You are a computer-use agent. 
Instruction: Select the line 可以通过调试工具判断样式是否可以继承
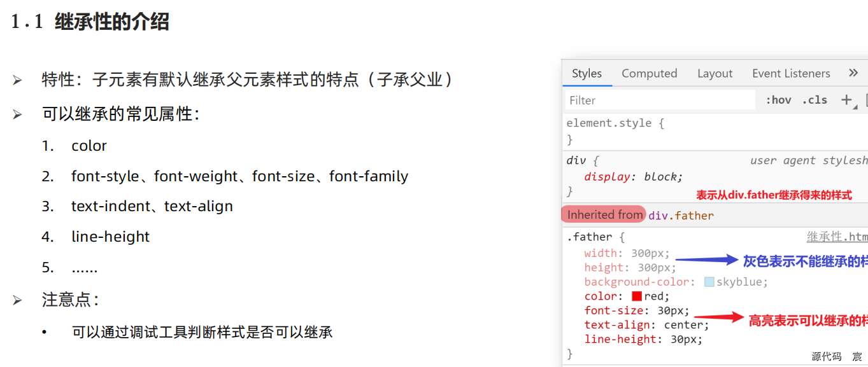(203, 332)
